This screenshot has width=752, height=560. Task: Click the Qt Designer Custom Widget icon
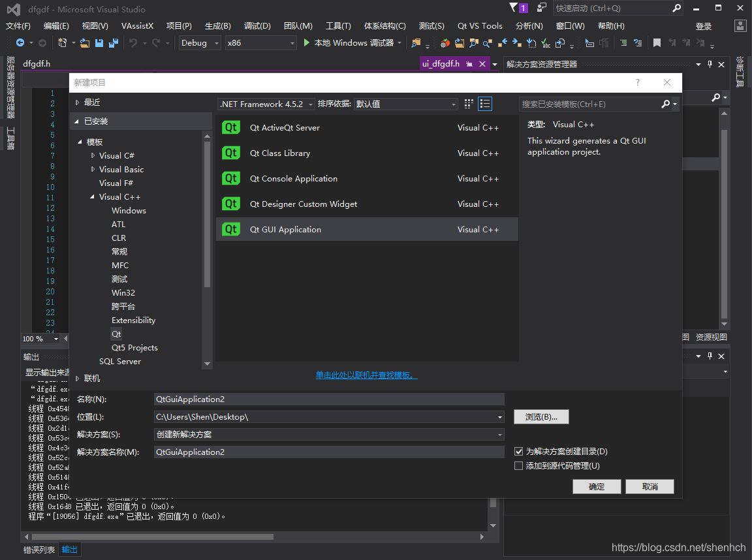point(231,204)
